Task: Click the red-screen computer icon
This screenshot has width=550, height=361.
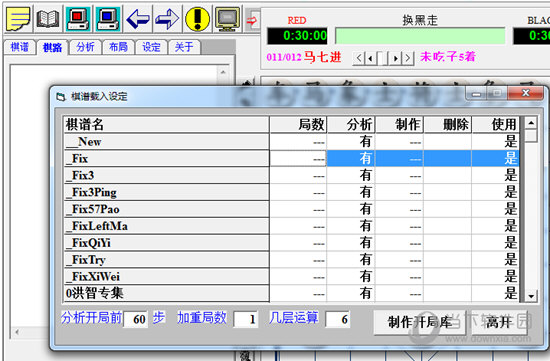Action: click(78, 18)
